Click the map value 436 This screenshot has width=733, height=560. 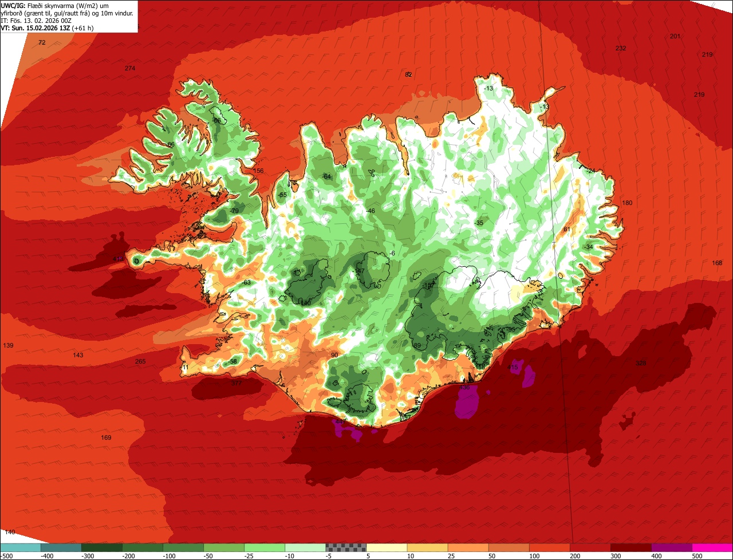pyautogui.click(x=464, y=387)
